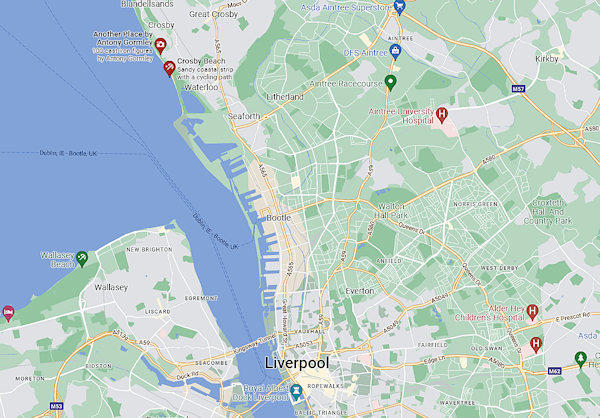Select the hospital marker near Old Swan
Screen dimensions: 600x418
pos(536,345)
